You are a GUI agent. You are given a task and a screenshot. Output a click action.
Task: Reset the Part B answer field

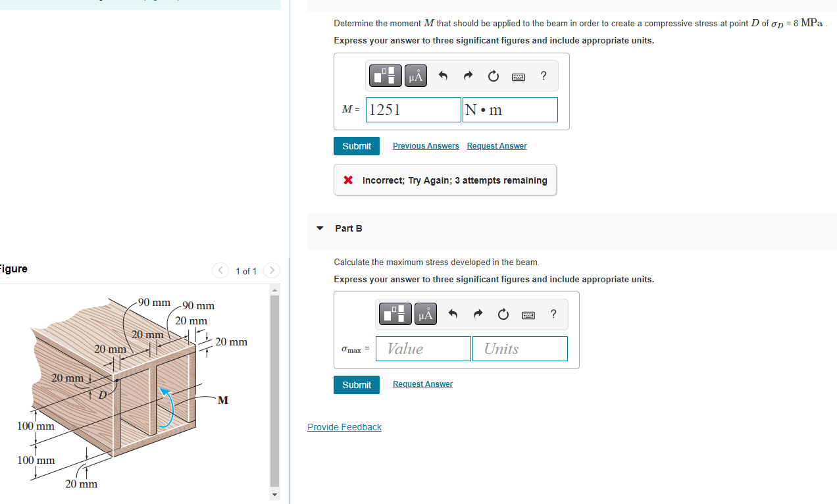pos(503,315)
